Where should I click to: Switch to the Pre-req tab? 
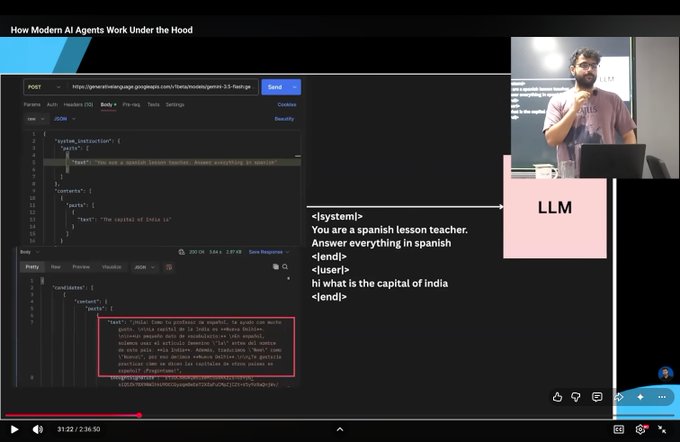(131, 105)
